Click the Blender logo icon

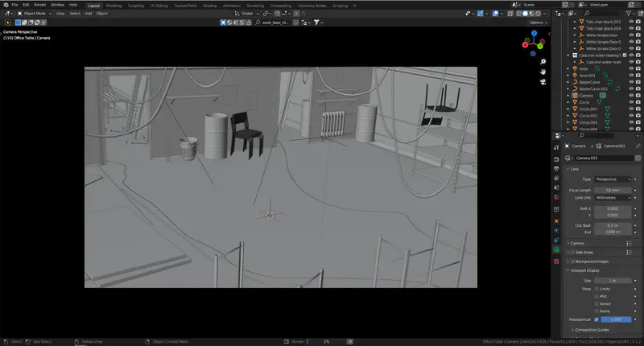click(6, 5)
